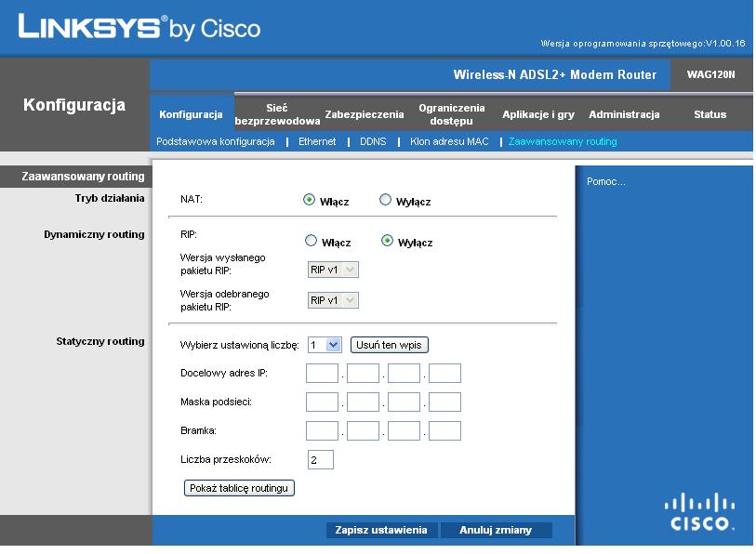
Task: Open the Zabezpieczenia tab
Action: click(x=364, y=114)
